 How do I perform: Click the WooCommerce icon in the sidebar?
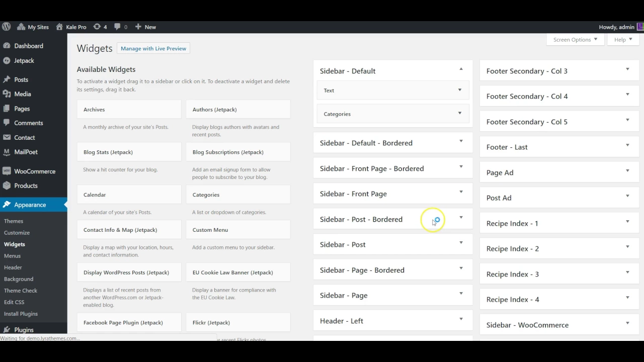click(x=7, y=171)
